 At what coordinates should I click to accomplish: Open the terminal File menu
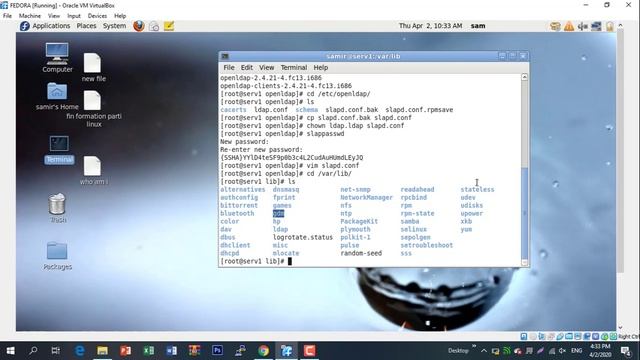tap(229, 68)
